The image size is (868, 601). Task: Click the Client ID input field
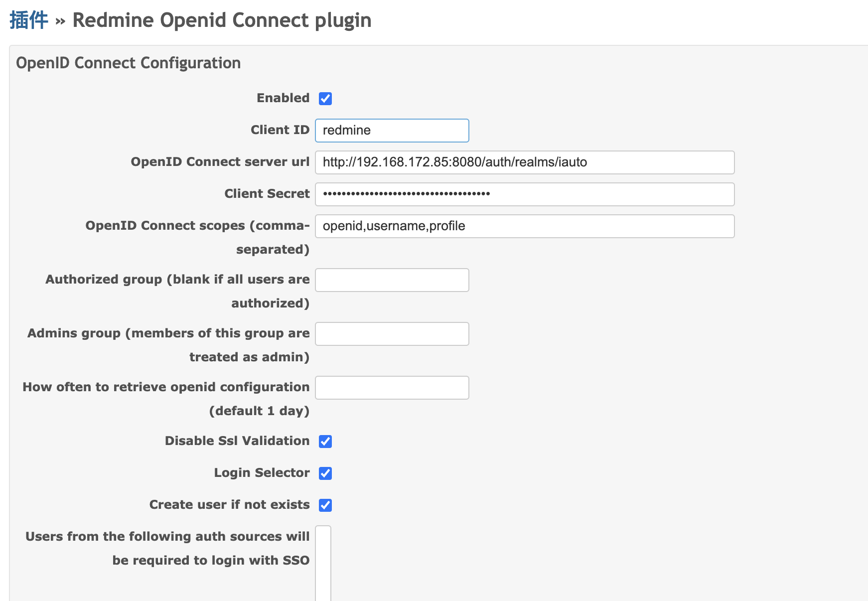point(392,131)
